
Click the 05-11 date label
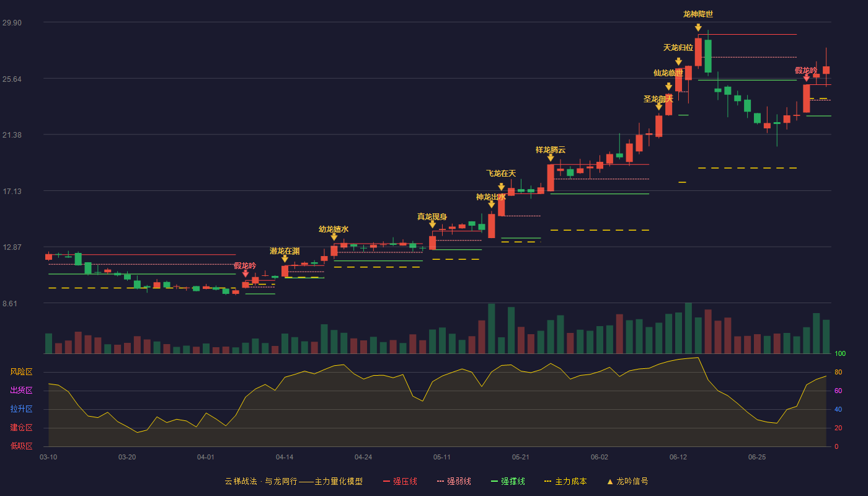pos(442,457)
